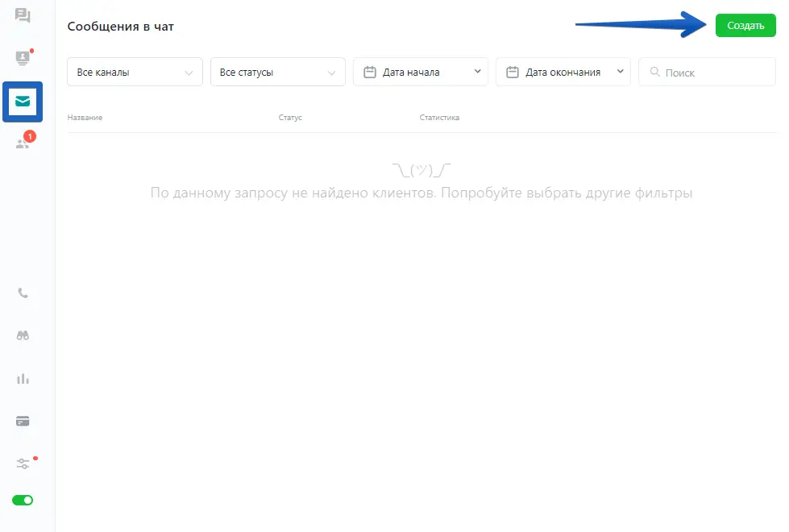Select the envelope mailing icon in sidebar
The width and height of the screenshot is (789, 532).
coord(23,102)
